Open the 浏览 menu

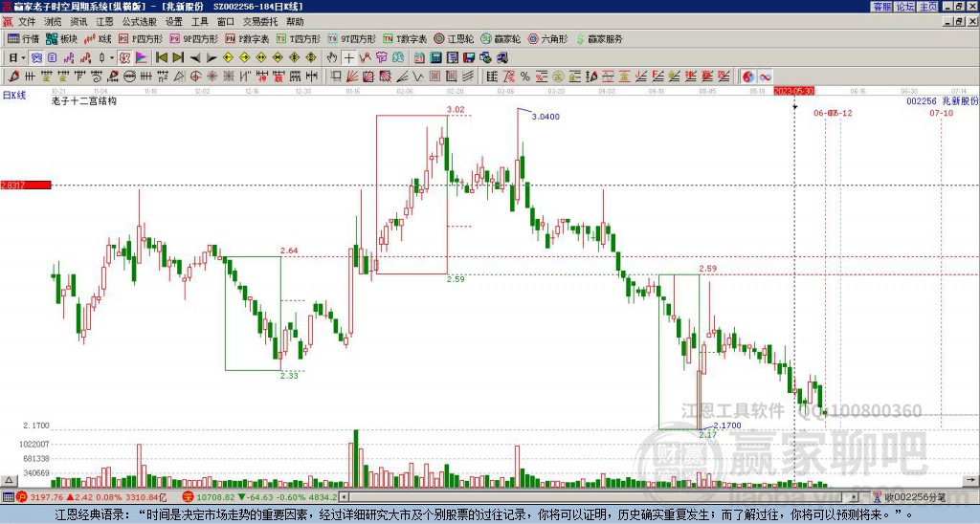point(53,22)
